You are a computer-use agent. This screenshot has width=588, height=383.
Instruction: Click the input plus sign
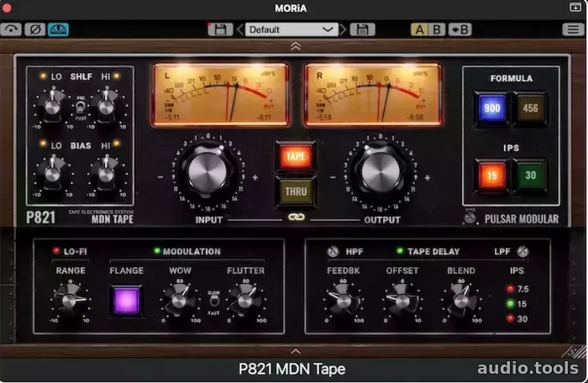pyautogui.click(x=255, y=177)
